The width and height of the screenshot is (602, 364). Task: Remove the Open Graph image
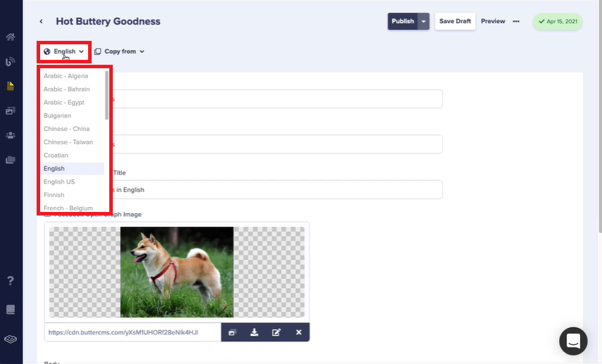point(299,332)
